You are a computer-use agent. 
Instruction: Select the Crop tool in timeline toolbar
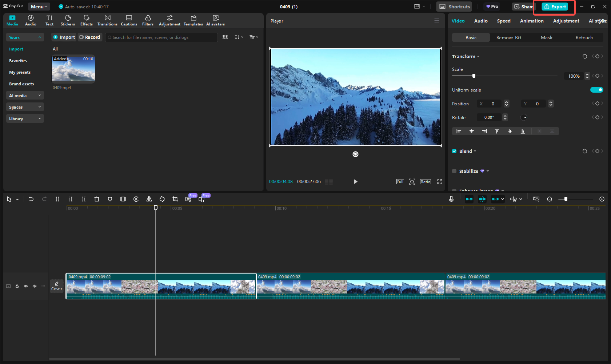tap(175, 199)
